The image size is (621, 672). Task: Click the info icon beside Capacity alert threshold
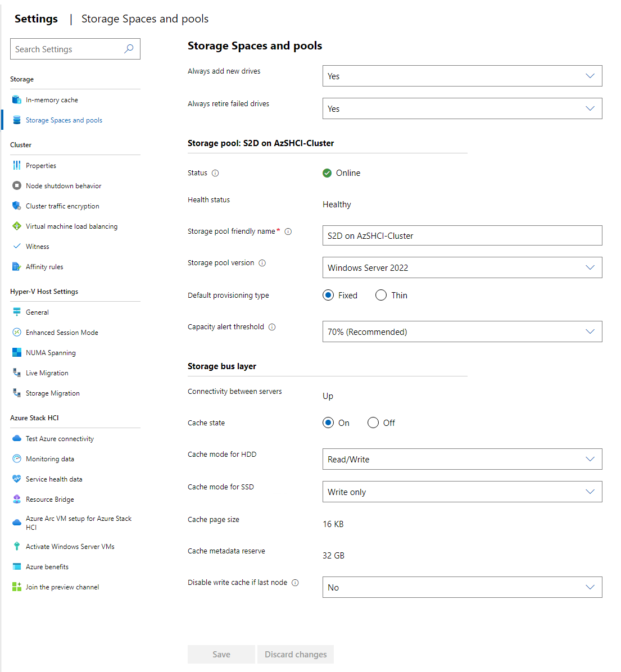pos(272,326)
